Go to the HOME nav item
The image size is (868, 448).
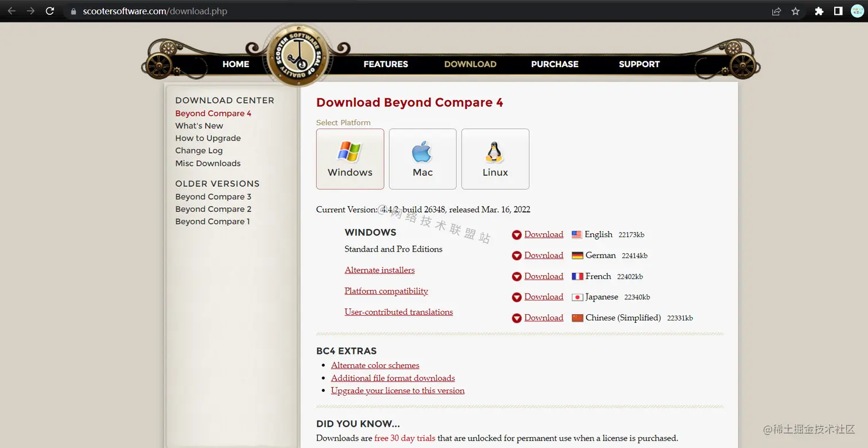236,64
